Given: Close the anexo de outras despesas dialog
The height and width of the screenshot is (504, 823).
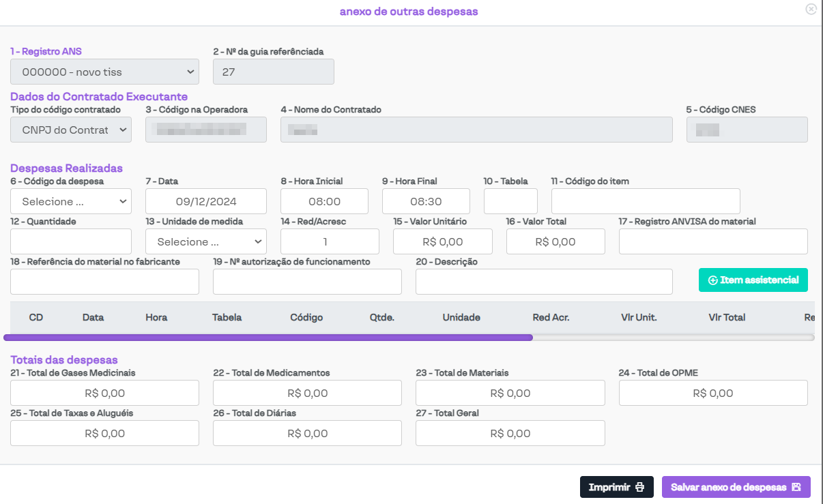Looking at the screenshot, I should coord(811,10).
